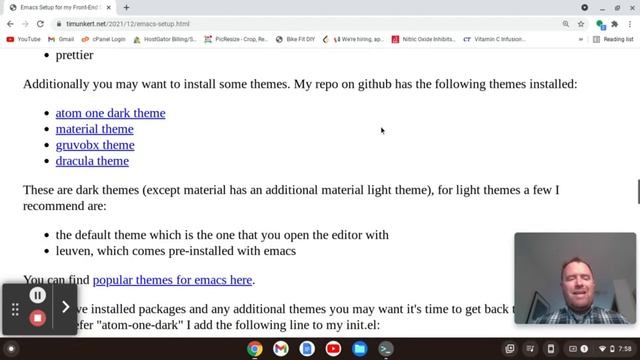Open the popular themes for emacs link
The height and width of the screenshot is (360, 640).
pos(172,280)
